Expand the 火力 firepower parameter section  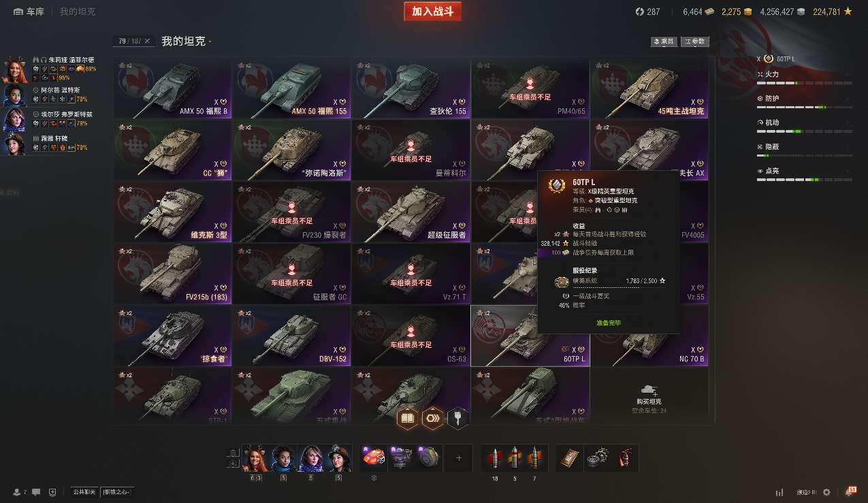pyautogui.click(x=804, y=74)
